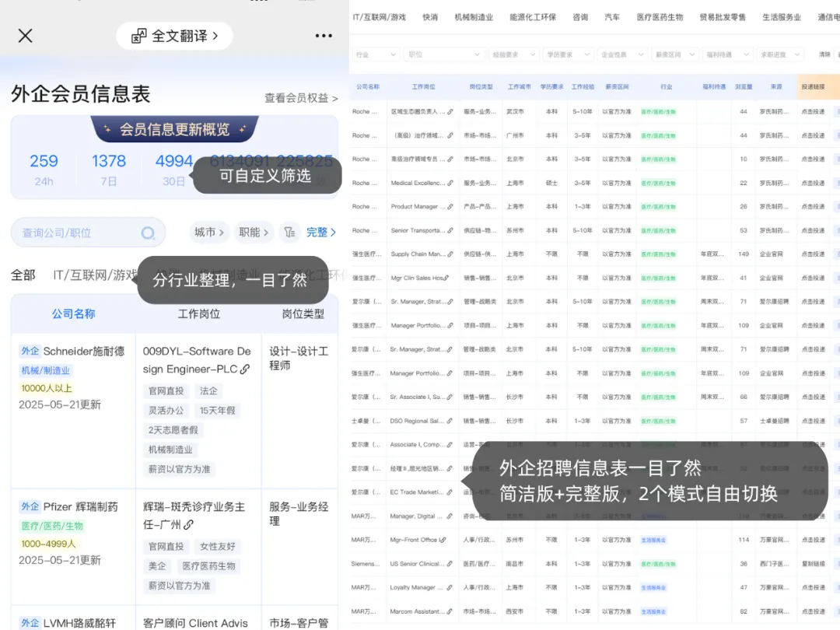Click the search magnifier icon
840x630 pixels.
[x=148, y=233]
